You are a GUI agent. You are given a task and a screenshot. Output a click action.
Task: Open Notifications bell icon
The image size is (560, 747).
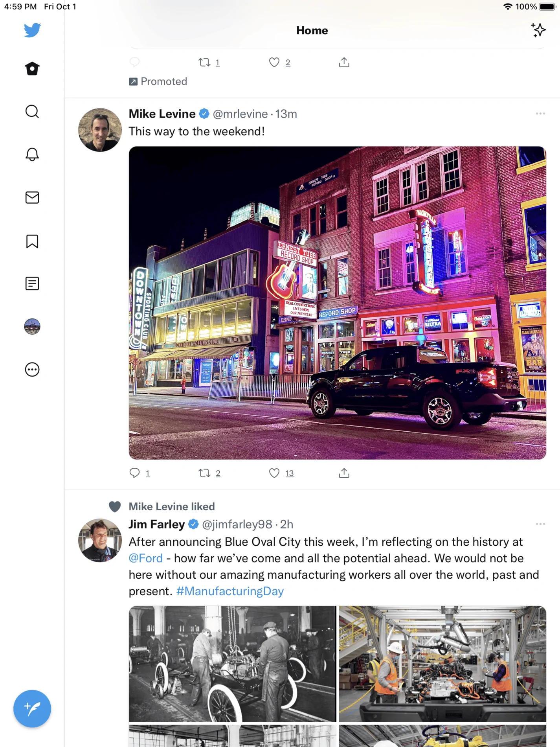[32, 155]
